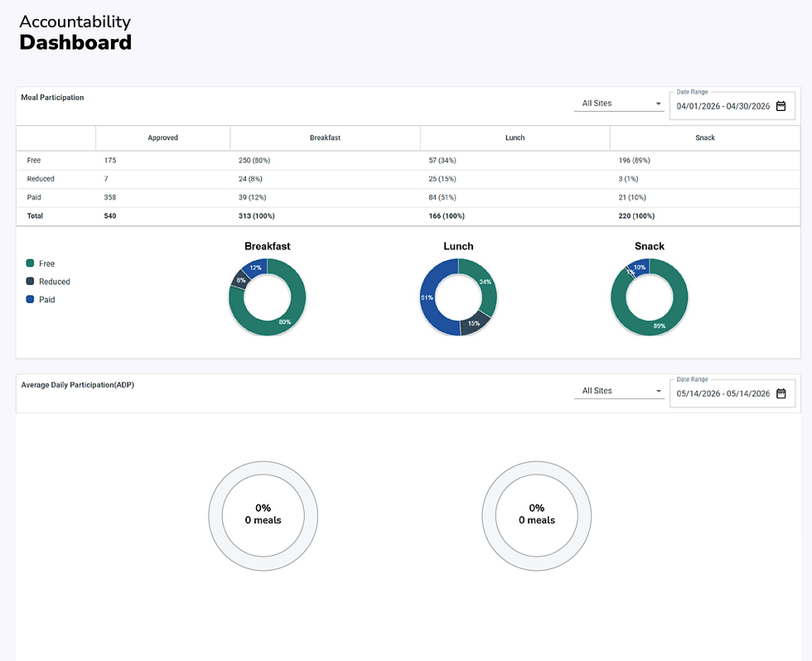Click the 15% Reduced segment of Lunch chart
812x661 pixels.
tap(474, 324)
